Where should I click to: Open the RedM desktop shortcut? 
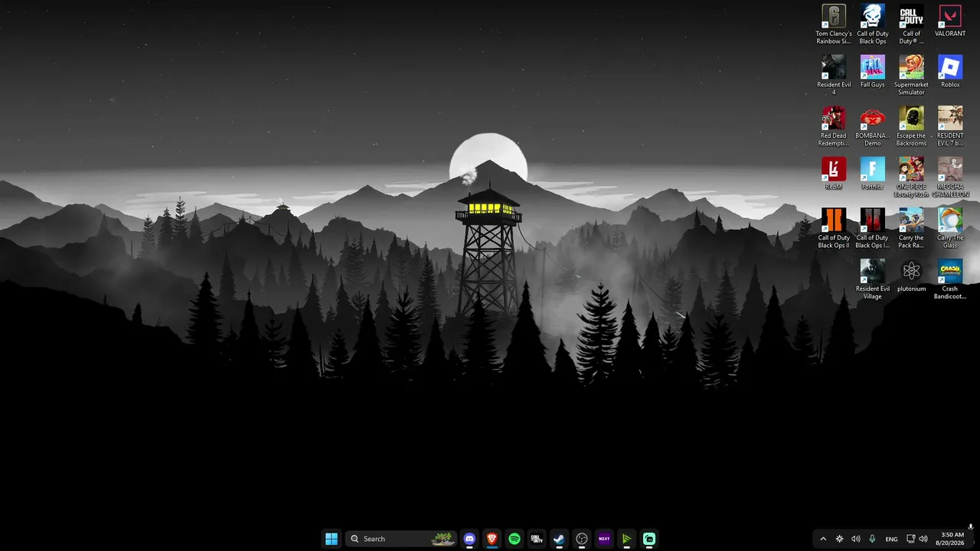coord(834,174)
